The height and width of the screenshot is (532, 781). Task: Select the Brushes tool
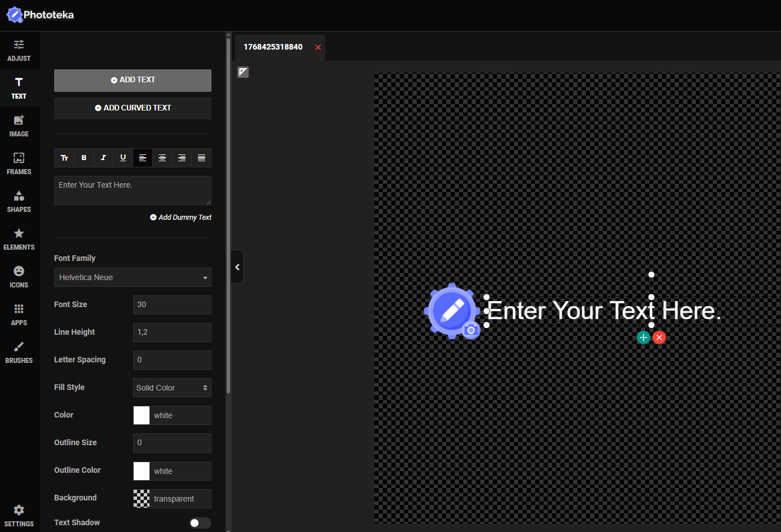click(x=19, y=352)
